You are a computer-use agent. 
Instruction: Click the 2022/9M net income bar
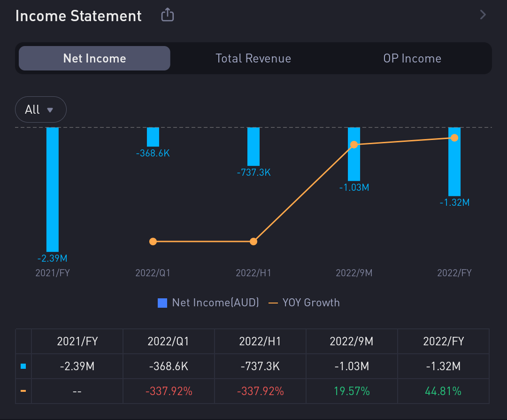tap(354, 154)
